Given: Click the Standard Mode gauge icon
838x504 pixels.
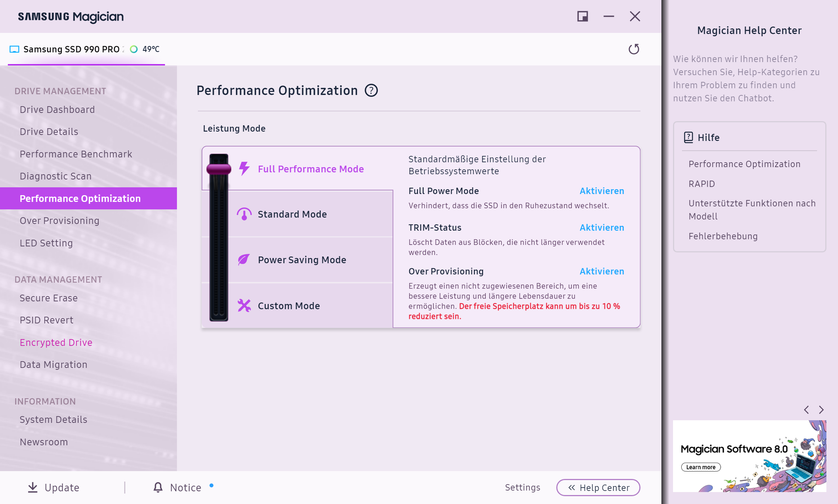Looking at the screenshot, I should (244, 214).
